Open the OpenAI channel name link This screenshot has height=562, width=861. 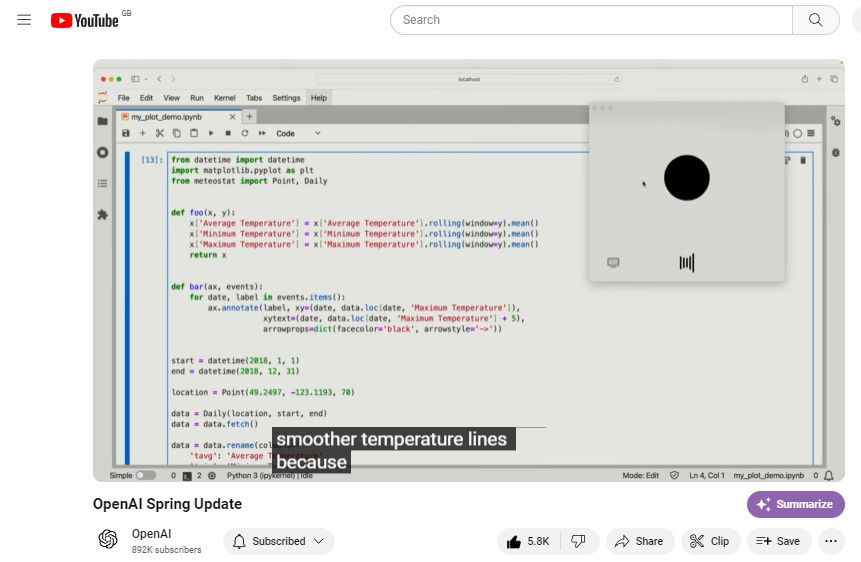tap(152, 534)
